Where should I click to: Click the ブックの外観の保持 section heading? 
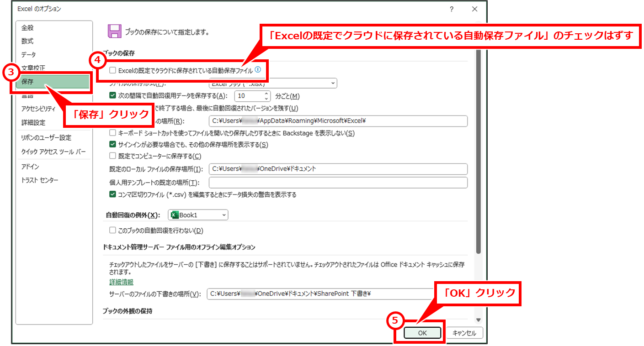(128, 311)
